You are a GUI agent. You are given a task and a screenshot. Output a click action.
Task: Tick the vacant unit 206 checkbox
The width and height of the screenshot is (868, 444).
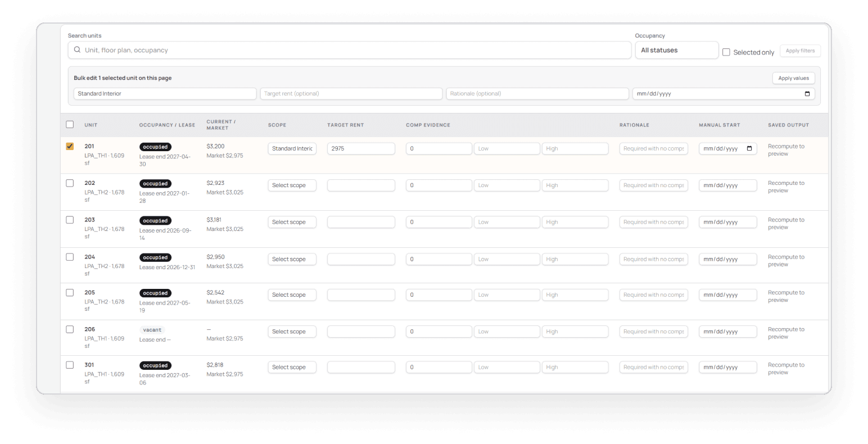pyautogui.click(x=70, y=329)
